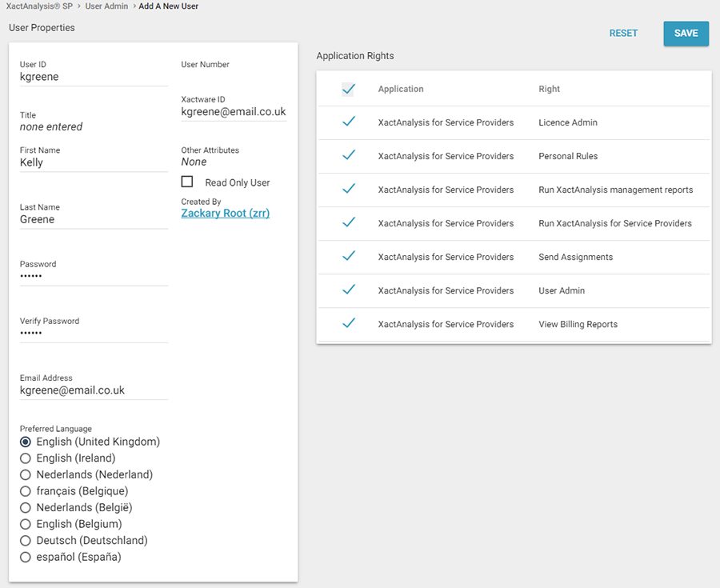Click the View Billing Reports text cell
The width and height of the screenshot is (720, 588).
pyautogui.click(x=578, y=324)
